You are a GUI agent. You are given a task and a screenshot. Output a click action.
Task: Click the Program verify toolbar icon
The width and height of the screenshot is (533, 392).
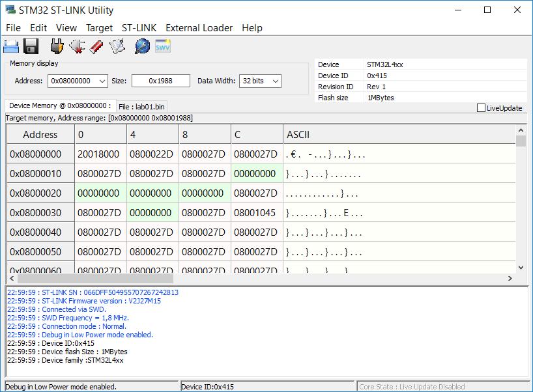(x=117, y=46)
